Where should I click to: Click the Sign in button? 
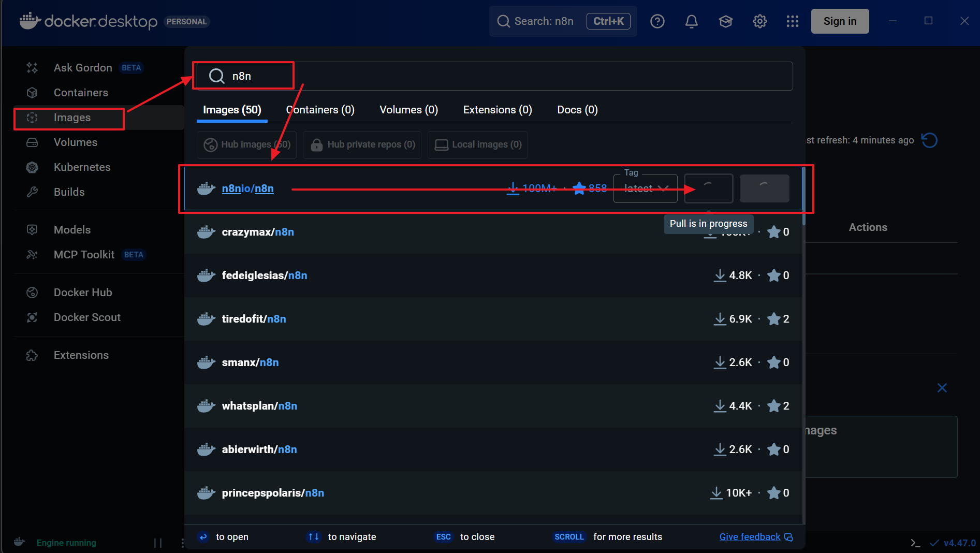[x=840, y=21]
